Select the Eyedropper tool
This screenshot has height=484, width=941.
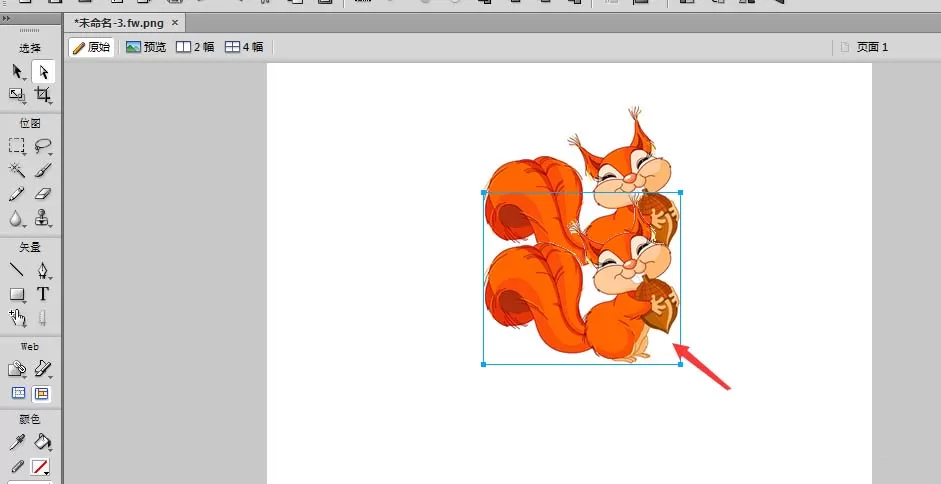pyautogui.click(x=17, y=443)
